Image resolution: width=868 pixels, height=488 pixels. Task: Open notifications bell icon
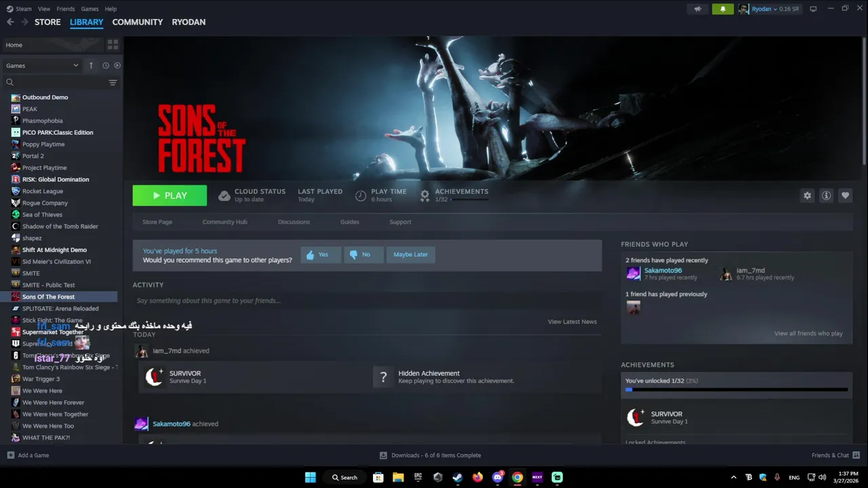click(x=723, y=9)
